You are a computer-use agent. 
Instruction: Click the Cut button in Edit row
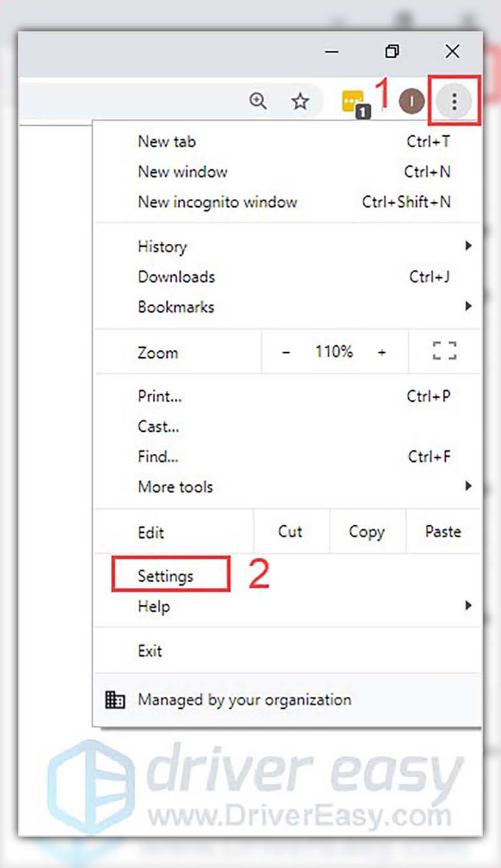291,531
